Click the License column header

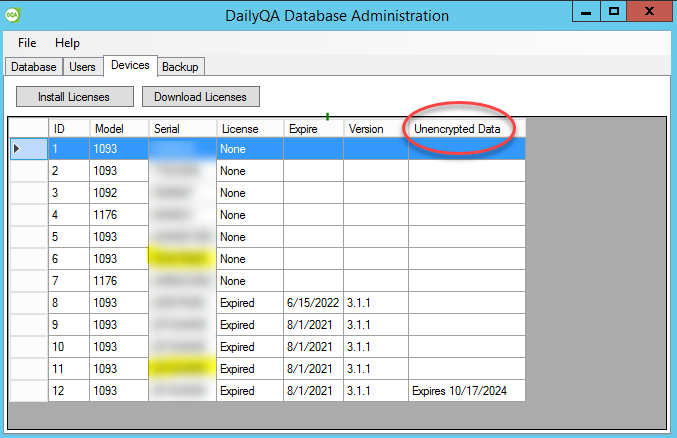[249, 129]
